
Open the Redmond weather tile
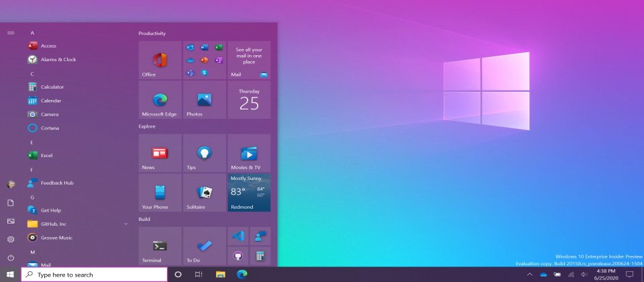(249, 193)
